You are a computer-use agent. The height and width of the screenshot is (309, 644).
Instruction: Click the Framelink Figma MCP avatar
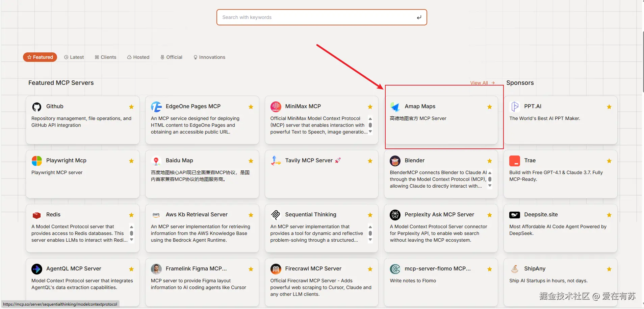point(156,269)
